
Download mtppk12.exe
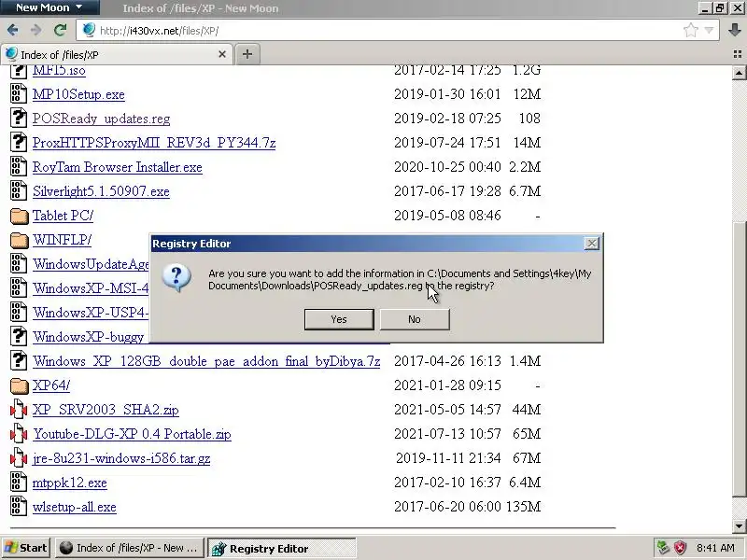click(x=69, y=483)
